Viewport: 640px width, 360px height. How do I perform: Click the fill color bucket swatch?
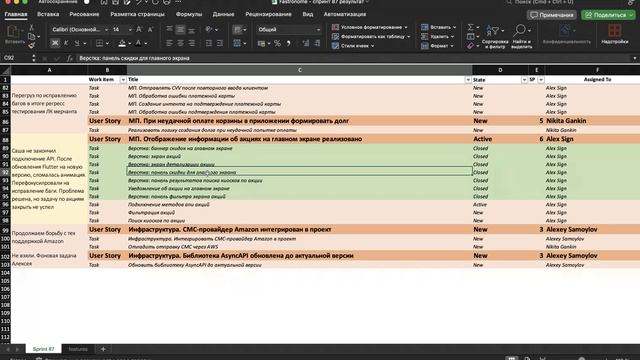click(122, 43)
